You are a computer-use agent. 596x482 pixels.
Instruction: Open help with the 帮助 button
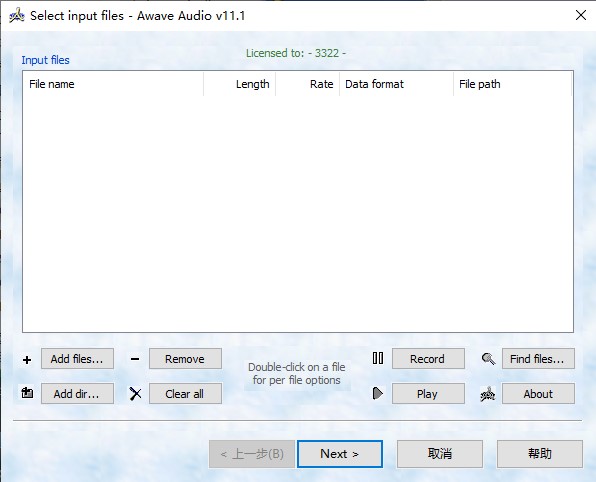pos(540,454)
